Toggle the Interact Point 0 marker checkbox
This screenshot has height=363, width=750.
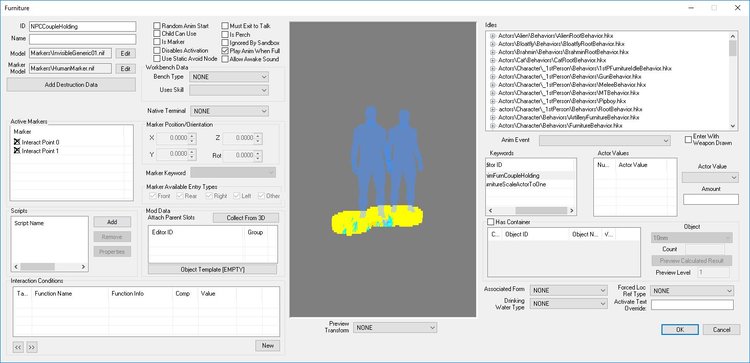click(17, 143)
